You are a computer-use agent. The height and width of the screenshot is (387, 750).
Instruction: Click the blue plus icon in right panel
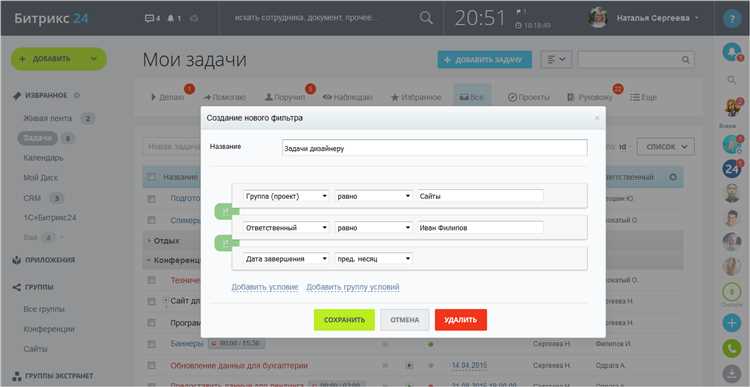click(731, 323)
